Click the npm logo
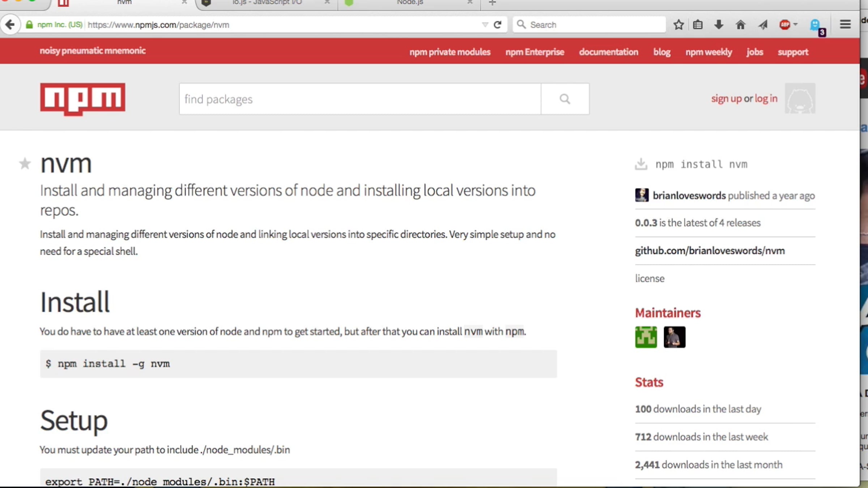This screenshot has height=488, width=868. [83, 99]
